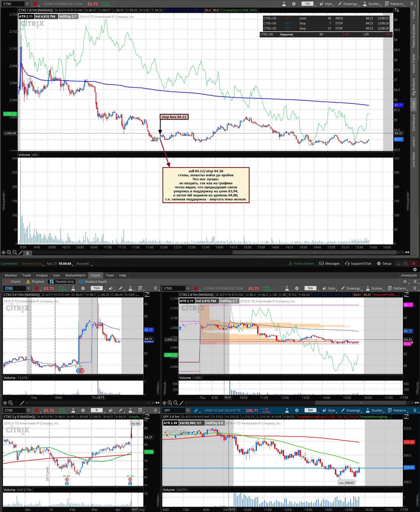
Task: Open the Messages envelope
Action: [x=329, y=263]
